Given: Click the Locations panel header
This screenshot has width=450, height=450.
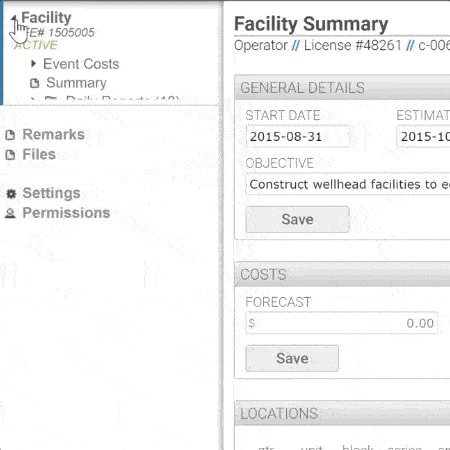Looking at the screenshot, I should point(342,413).
